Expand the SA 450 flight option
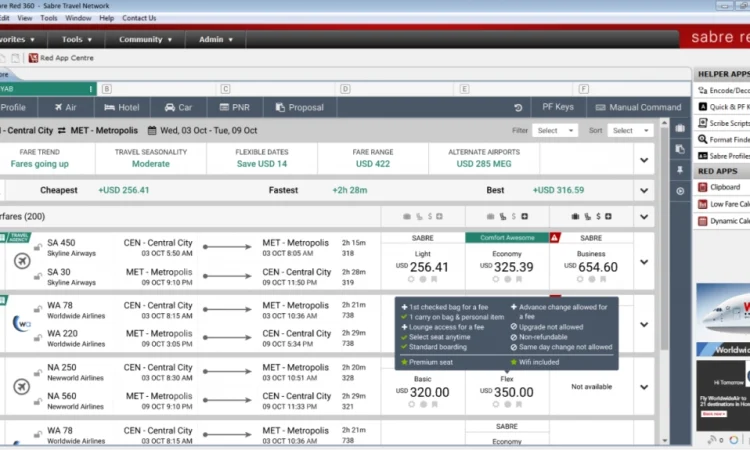Viewport: 750px width, 450px height. click(644, 262)
